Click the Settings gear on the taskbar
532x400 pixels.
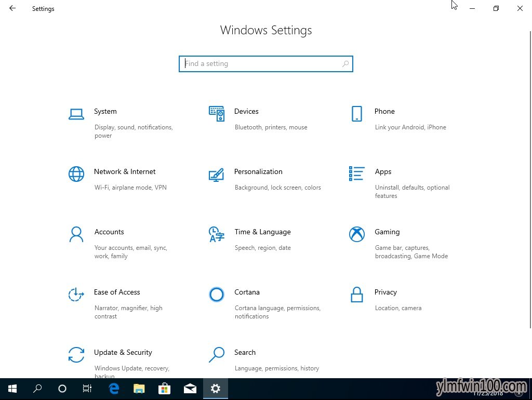pos(216,389)
